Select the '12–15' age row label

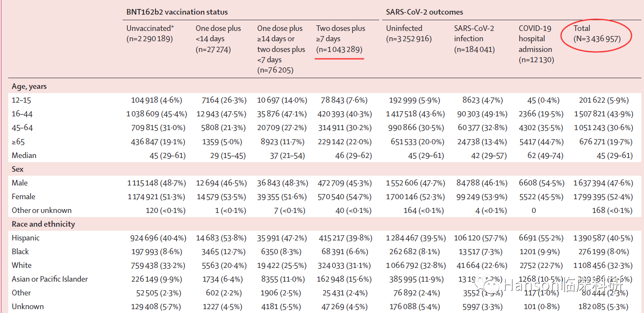click(x=21, y=100)
